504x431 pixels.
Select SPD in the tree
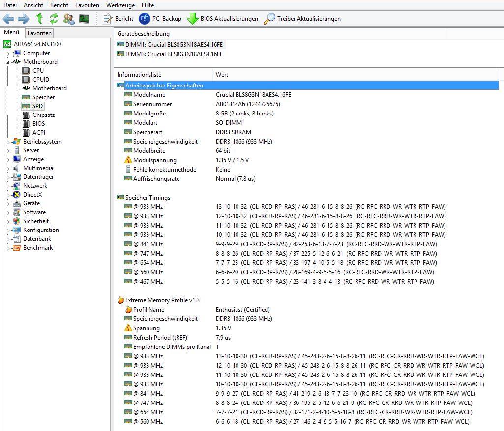pyautogui.click(x=32, y=106)
